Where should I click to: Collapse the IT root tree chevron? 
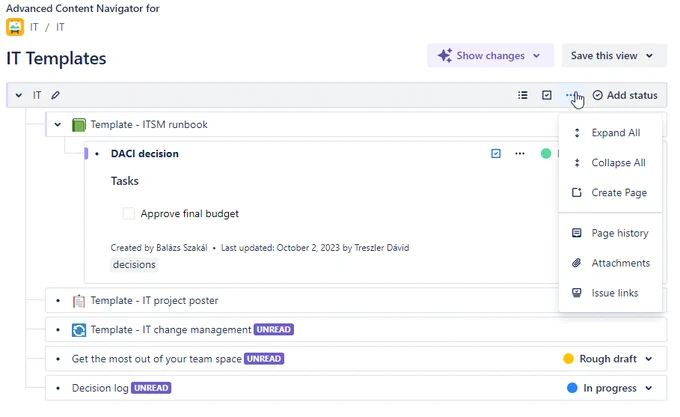(x=19, y=95)
